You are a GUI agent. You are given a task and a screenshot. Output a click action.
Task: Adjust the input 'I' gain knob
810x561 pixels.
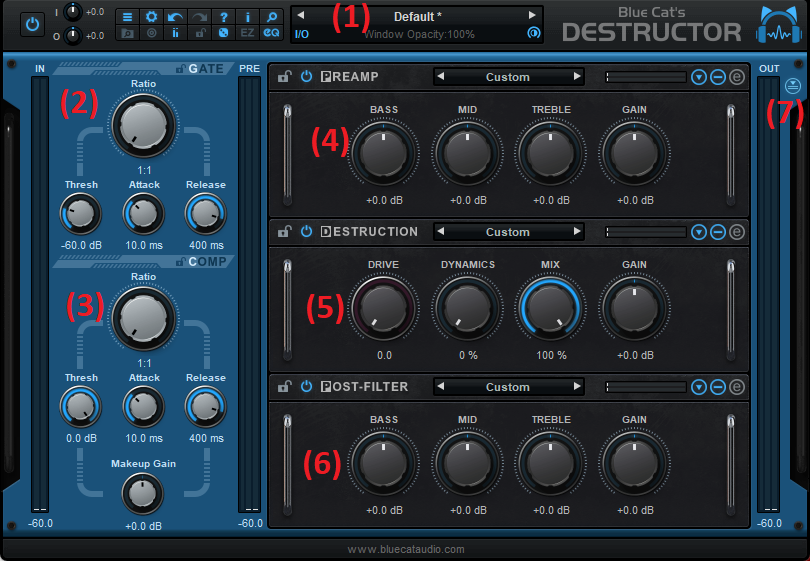(73, 12)
